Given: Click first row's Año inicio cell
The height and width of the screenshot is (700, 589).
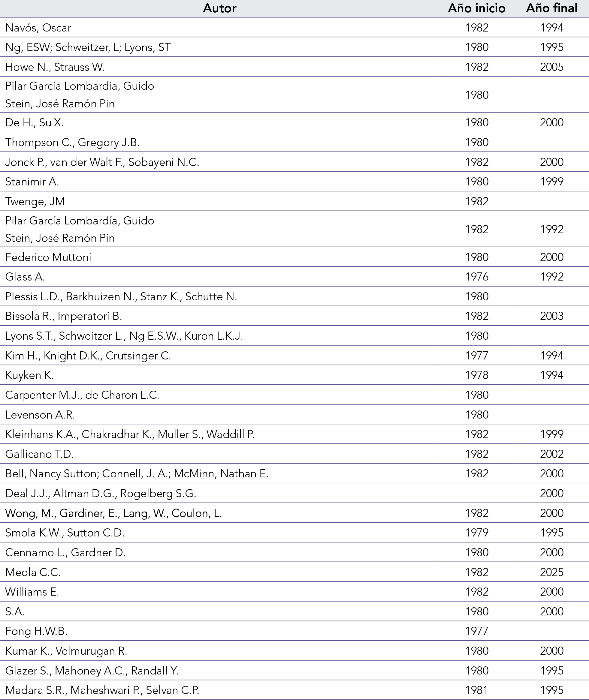Looking at the screenshot, I should [476, 27].
